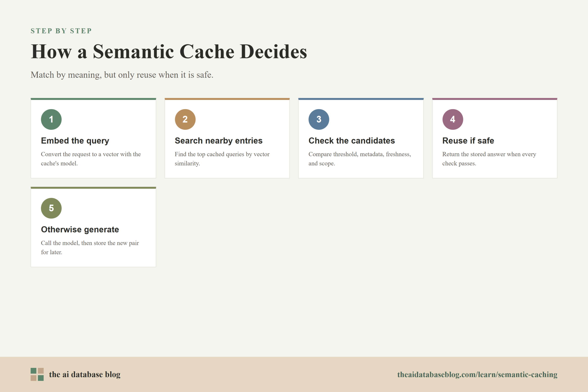
Task: Select the 'Embed the query' heading
Action: 75,141
